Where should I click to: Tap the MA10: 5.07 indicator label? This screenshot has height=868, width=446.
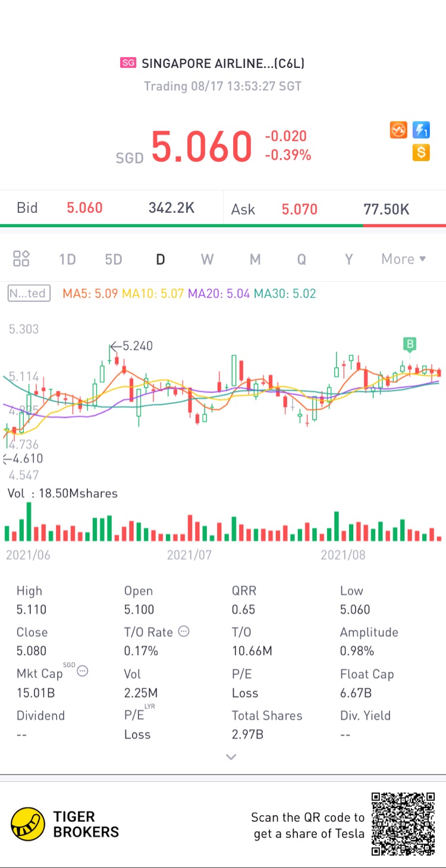pos(153,293)
